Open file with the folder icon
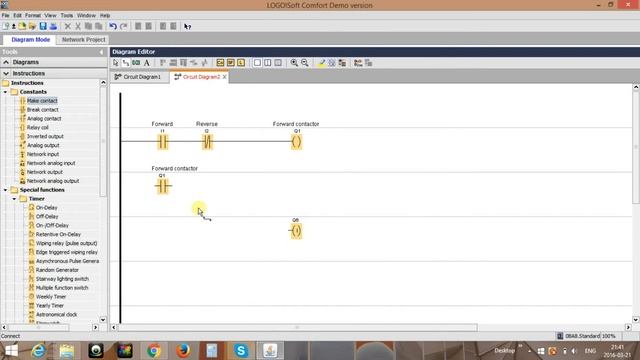This screenshot has width=640, height=360. point(22,27)
